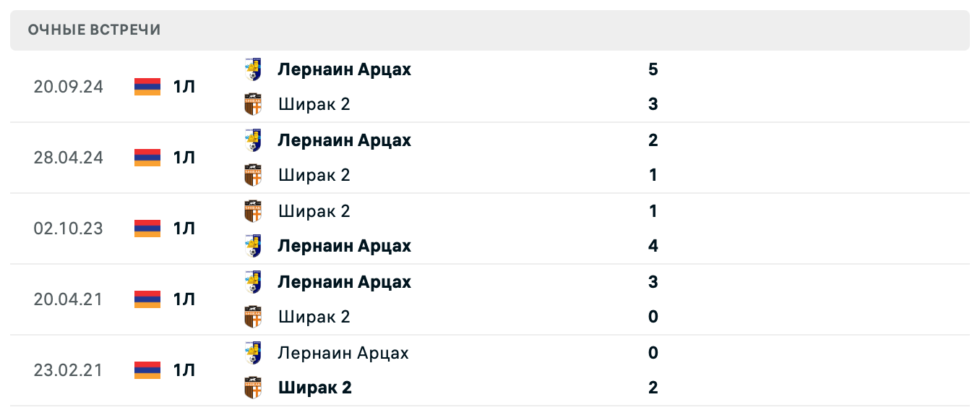
Task: Open Лернаин Арцах team from 20.09.24 match
Action: point(344,69)
